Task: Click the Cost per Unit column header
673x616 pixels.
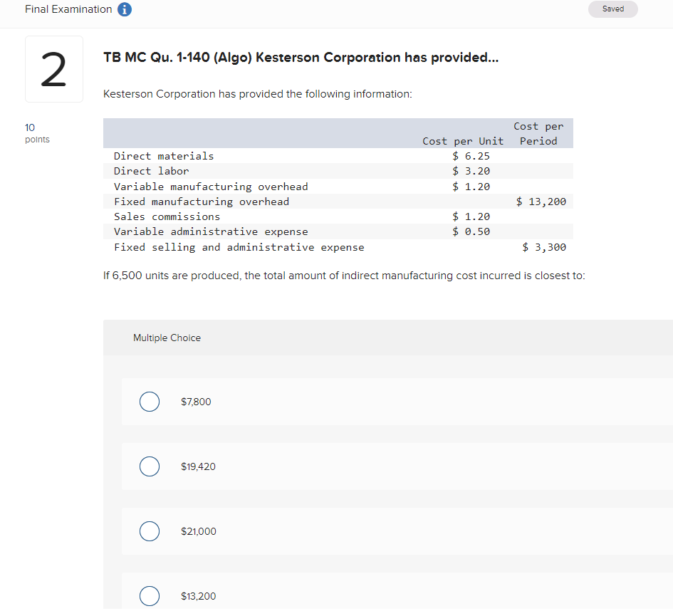Action: [462, 141]
